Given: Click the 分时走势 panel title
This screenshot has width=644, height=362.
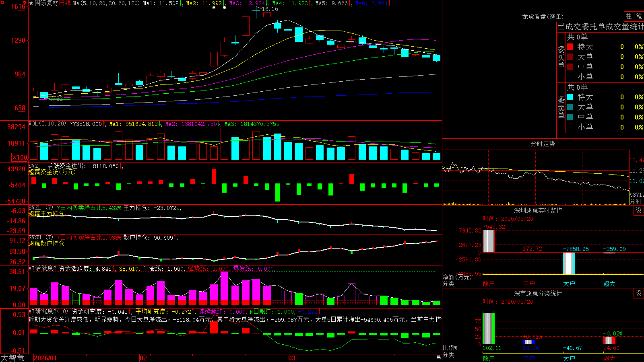Looking at the screenshot, I should [x=543, y=144].
